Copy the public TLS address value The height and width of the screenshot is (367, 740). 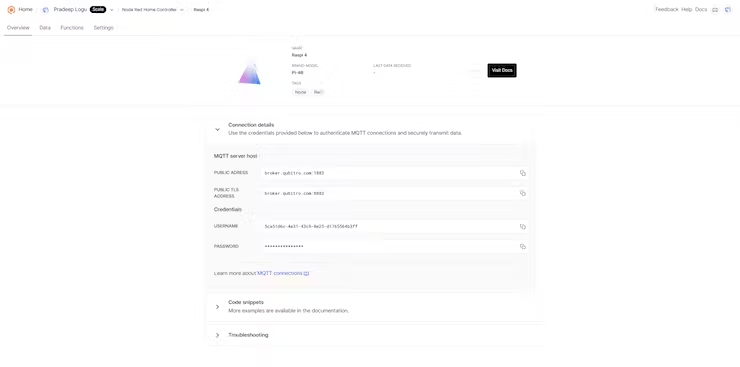coord(522,193)
